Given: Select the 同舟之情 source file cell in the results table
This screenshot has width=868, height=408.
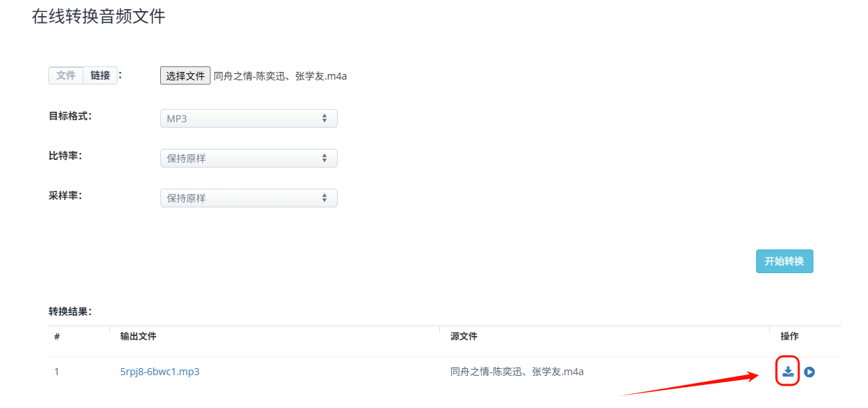Looking at the screenshot, I should click(517, 372).
